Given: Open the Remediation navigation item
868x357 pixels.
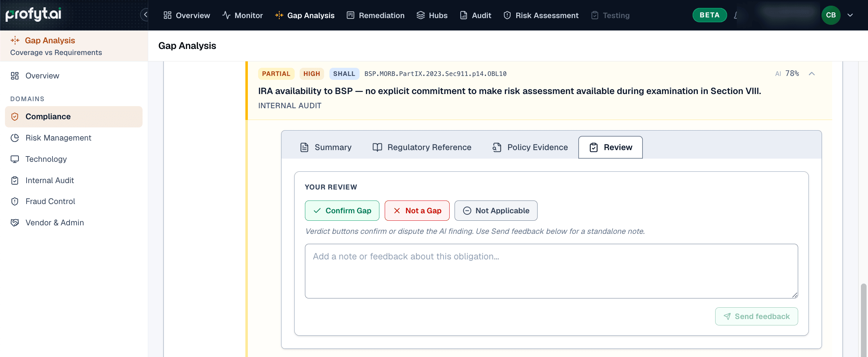Looking at the screenshot, I should [375, 15].
